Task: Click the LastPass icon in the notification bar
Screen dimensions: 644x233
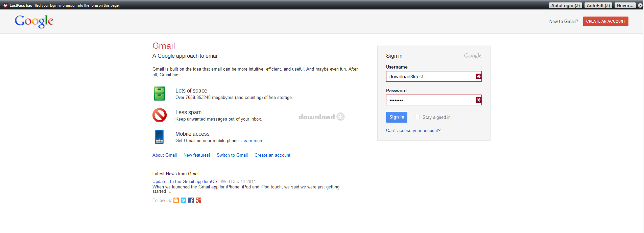Action: point(5,5)
